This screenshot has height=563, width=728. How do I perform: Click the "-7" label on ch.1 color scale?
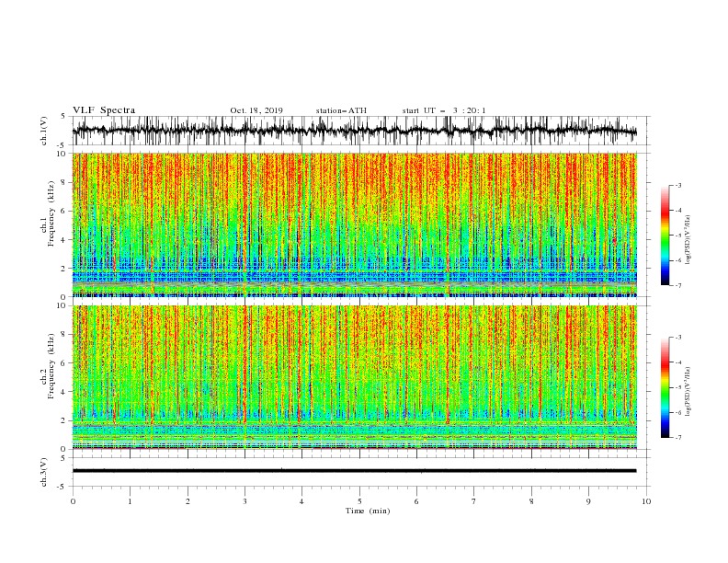tap(677, 285)
